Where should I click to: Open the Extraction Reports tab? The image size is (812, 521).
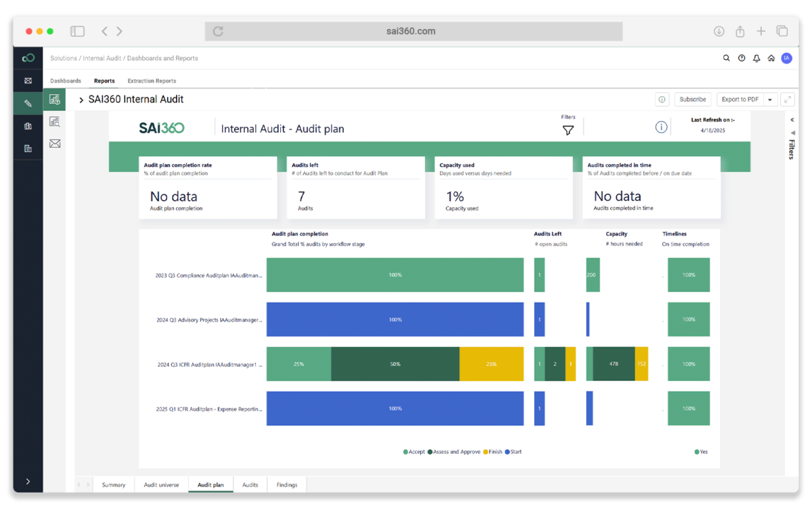point(151,81)
